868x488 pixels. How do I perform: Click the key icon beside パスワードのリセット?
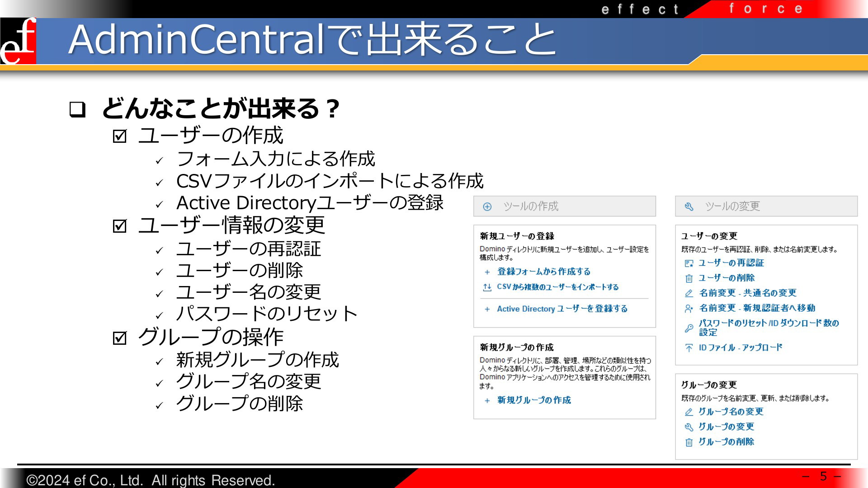coord(689,328)
